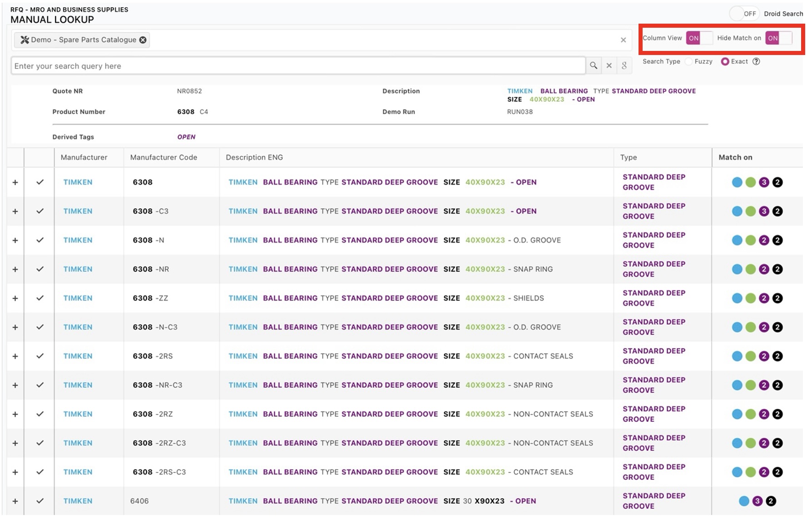Click the purple 2 badge in the 6308 -NR row
Screen dimensions: 812x520
764,269
